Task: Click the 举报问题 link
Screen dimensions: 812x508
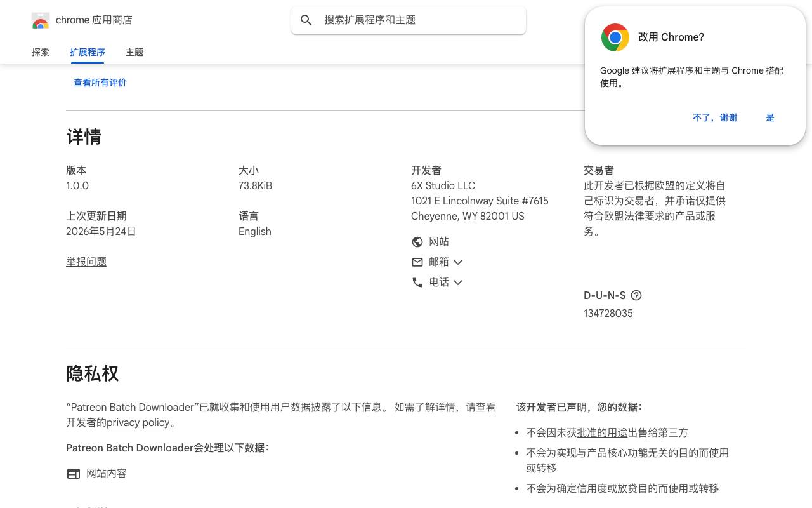Action: click(86, 262)
